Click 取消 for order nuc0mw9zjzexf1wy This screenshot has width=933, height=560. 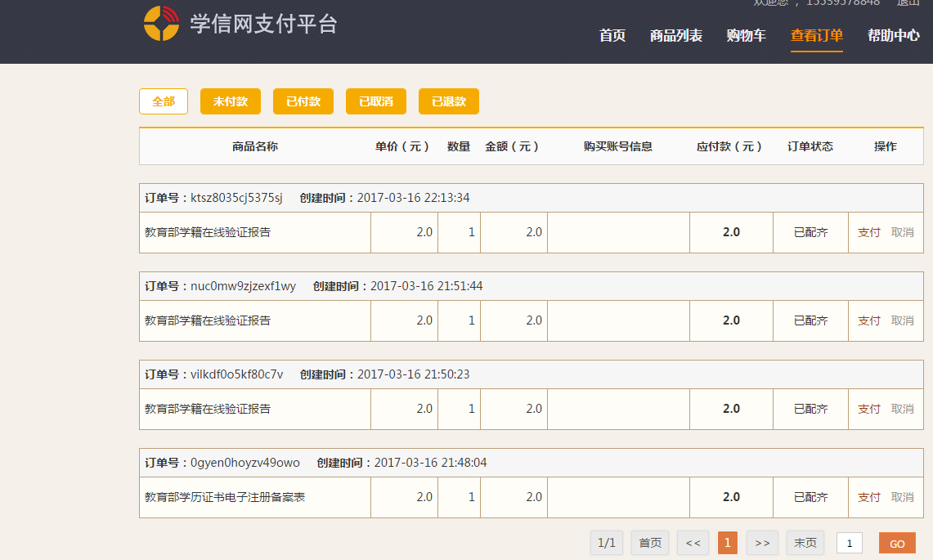pos(903,320)
